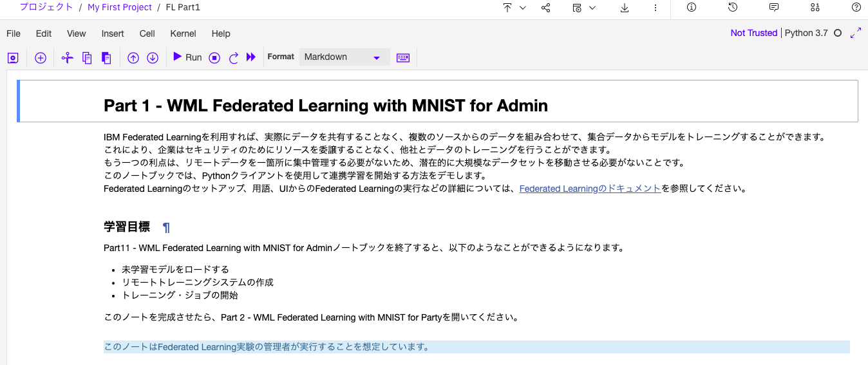Click FL Part1 breadcrumb text
Screen dimensions: 868x365
184,7
